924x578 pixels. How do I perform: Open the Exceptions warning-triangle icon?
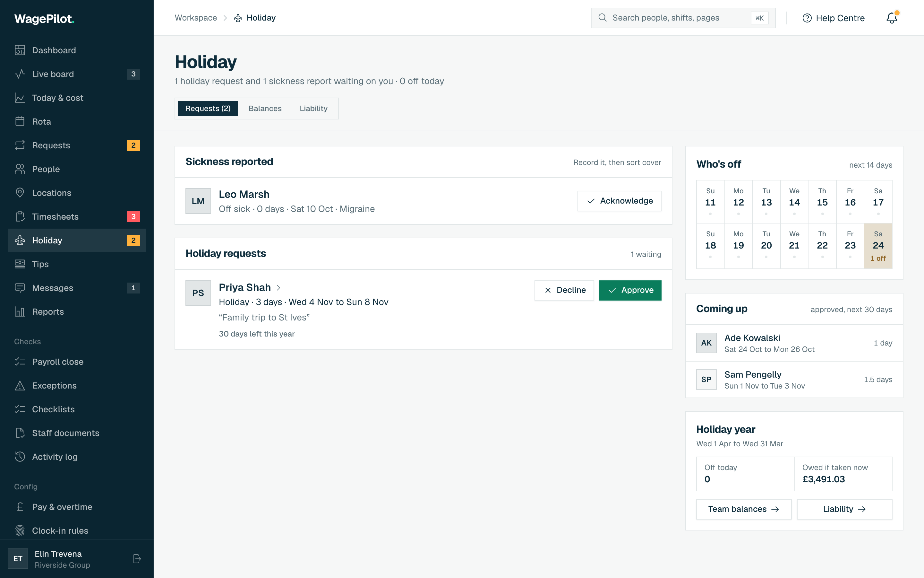point(20,385)
